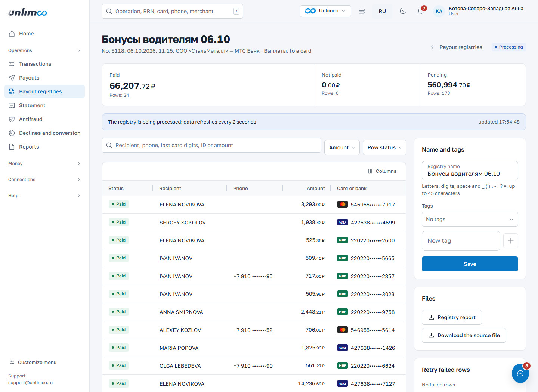This screenshot has height=392, width=538.
Task: Open Payouts in sidebar
Action: [44, 78]
